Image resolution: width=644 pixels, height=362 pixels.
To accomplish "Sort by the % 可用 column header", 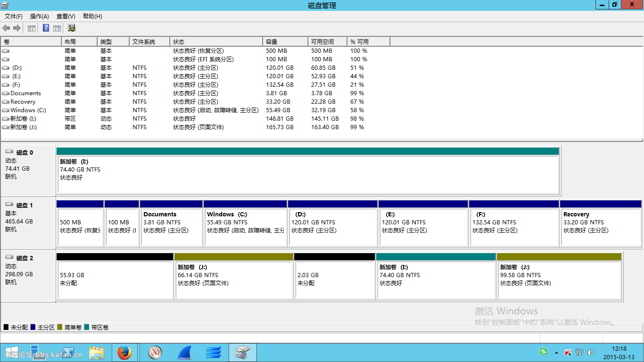I will pyautogui.click(x=368, y=42).
